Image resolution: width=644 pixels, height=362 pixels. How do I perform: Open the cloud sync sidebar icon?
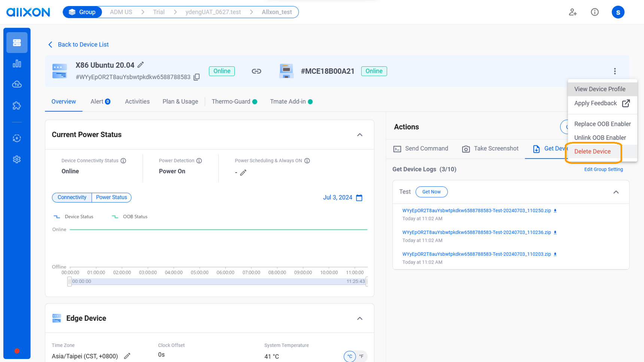[x=17, y=85]
